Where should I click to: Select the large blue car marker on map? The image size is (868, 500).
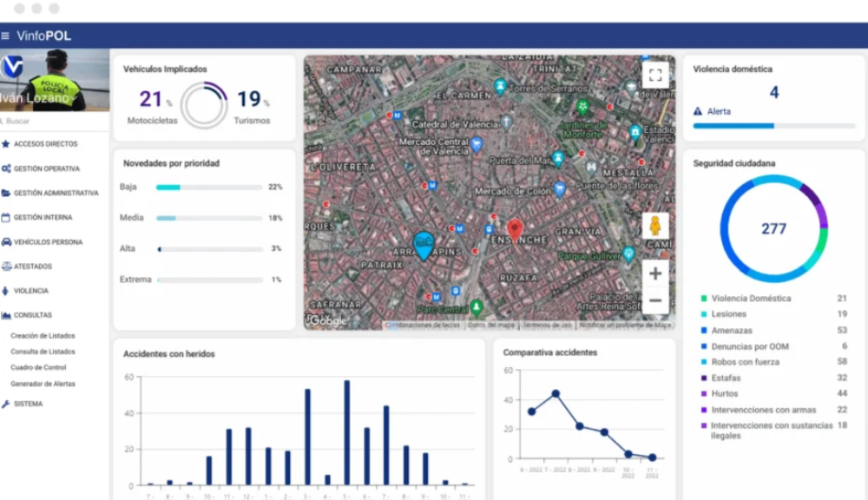[424, 246]
